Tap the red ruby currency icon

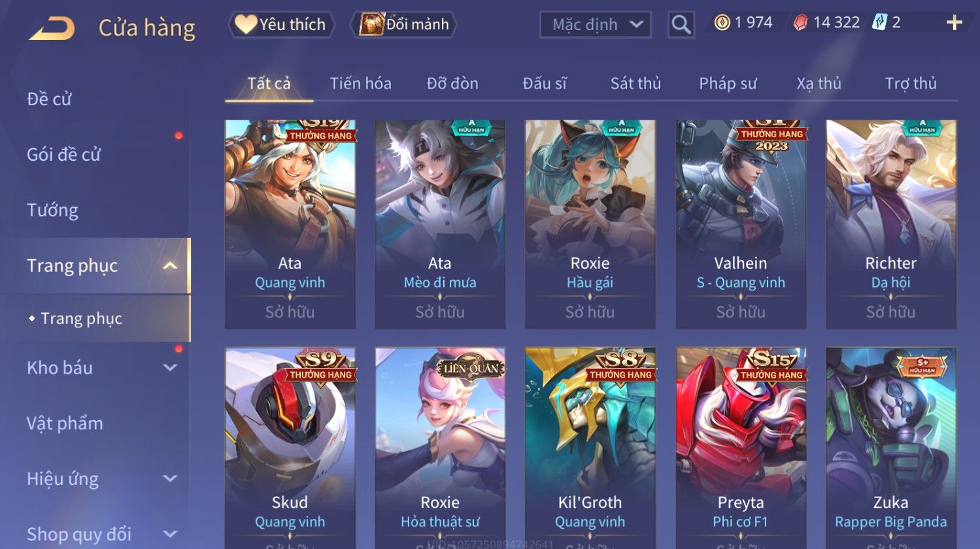point(800,23)
